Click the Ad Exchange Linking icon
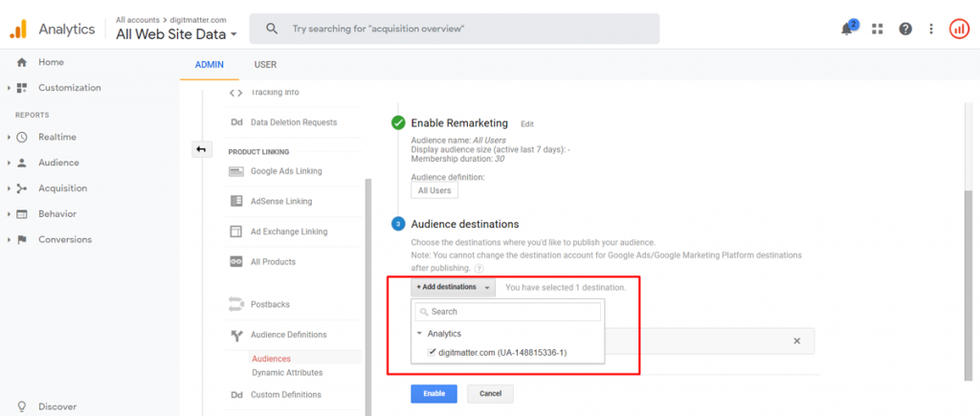The image size is (980, 416). 235,231
